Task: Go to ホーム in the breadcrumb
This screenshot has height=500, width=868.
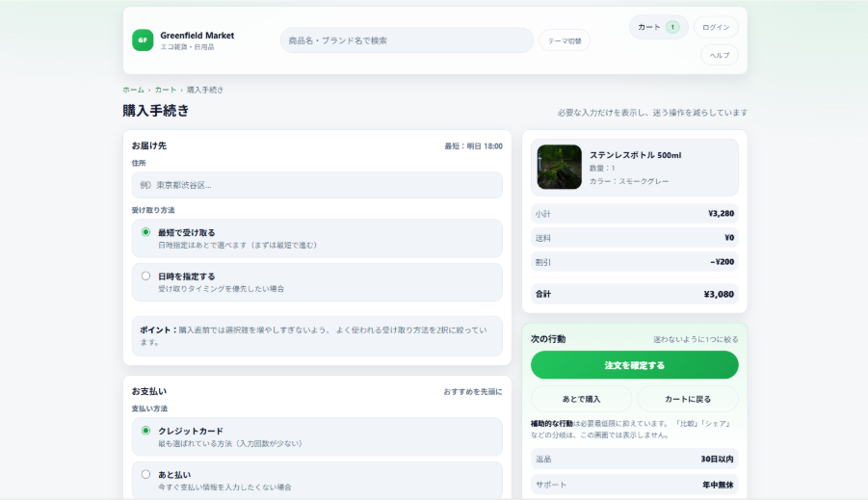Action: (x=133, y=90)
